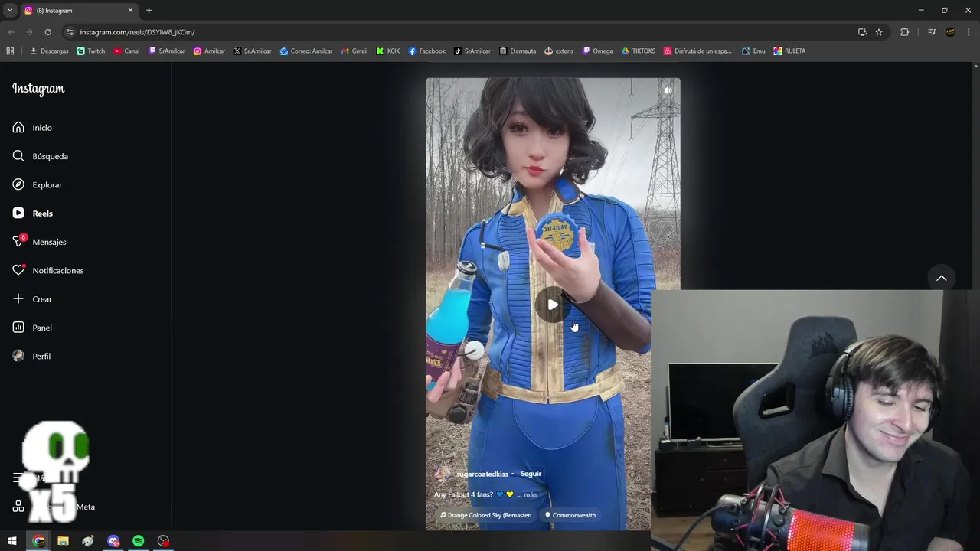Open the apps grid in bookmarks bar
Screen dimensions: 980x551
click(10, 51)
